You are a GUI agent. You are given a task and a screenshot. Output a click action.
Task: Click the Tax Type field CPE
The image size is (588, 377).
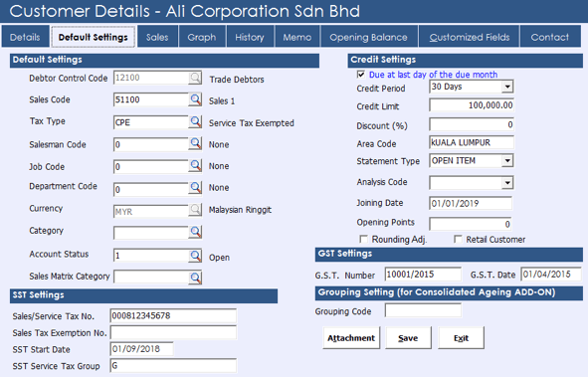(x=151, y=122)
